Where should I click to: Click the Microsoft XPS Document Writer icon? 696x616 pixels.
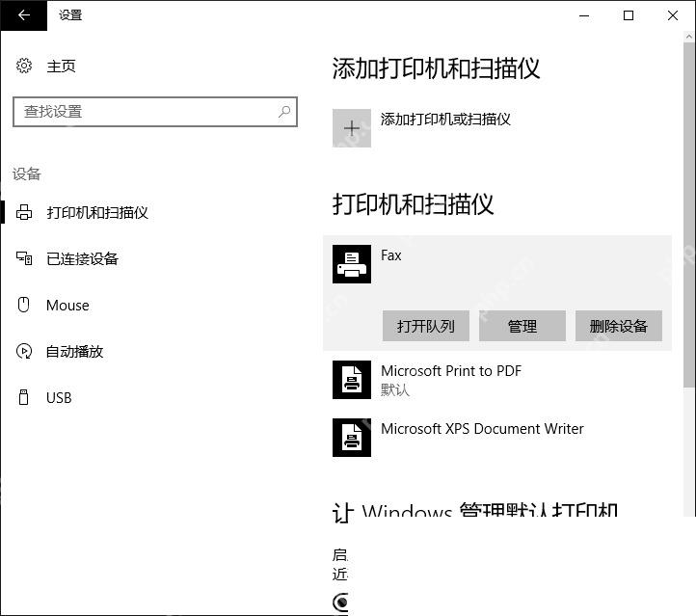(x=352, y=438)
